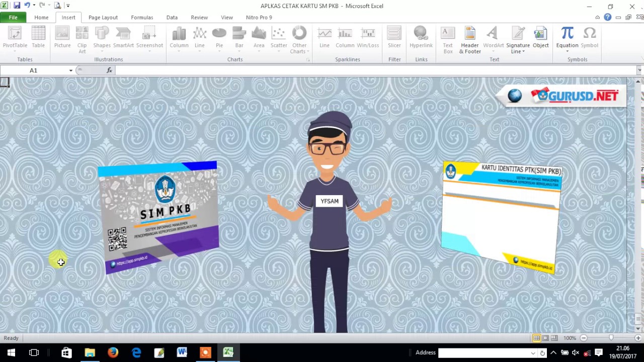Open Header & Footer editing
The width and height of the screenshot is (644, 362).
[x=470, y=40]
